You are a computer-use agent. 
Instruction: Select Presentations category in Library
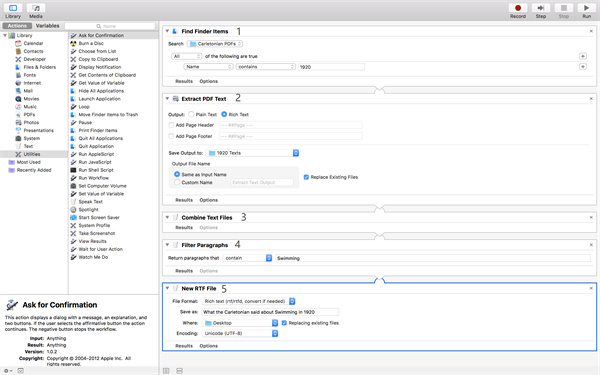(38, 130)
